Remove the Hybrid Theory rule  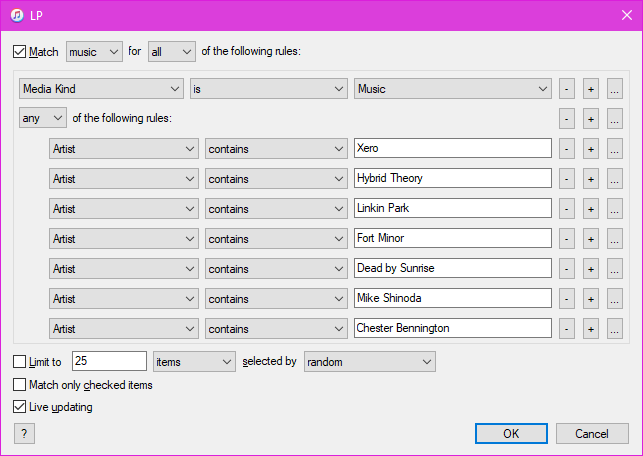567,178
